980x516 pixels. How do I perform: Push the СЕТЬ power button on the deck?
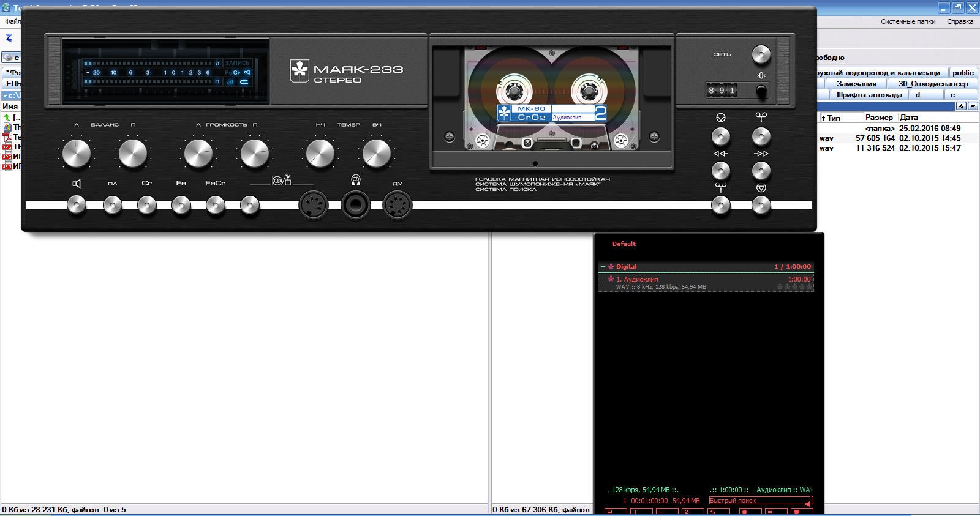click(x=761, y=54)
